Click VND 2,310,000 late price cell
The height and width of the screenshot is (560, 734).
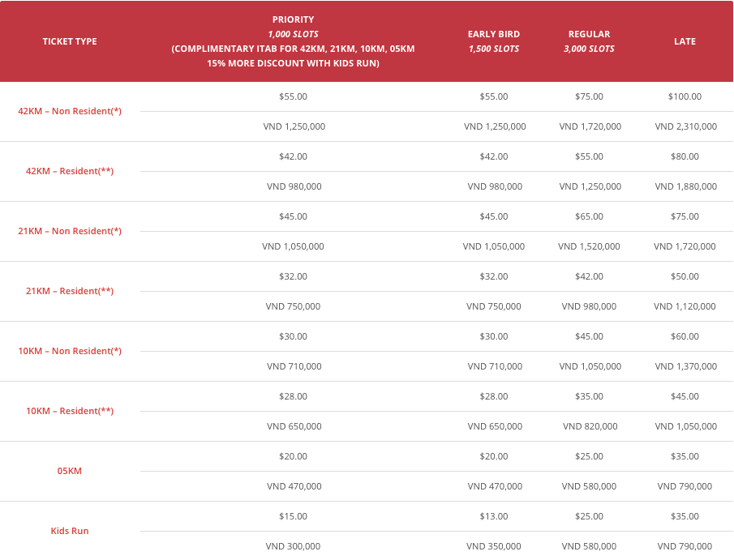coord(686,126)
